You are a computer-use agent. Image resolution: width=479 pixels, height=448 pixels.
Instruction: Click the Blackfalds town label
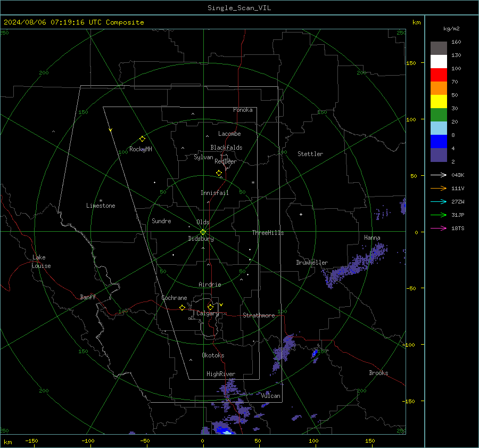226,148
